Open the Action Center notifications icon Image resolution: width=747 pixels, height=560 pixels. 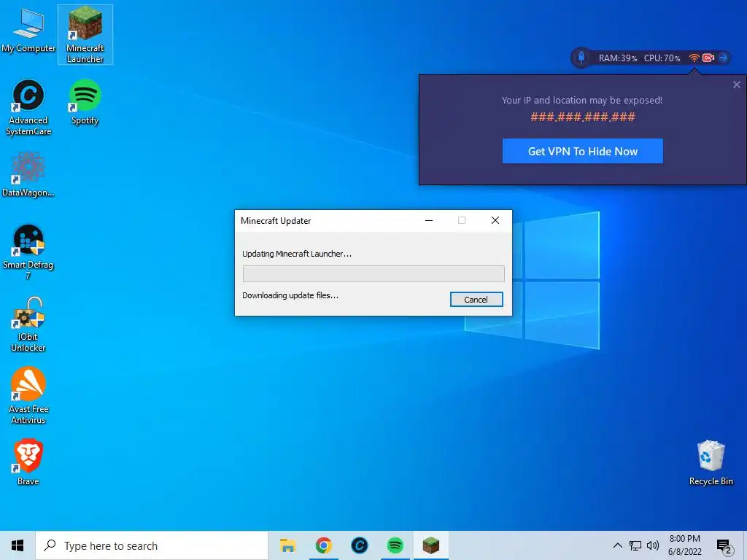pos(724,546)
